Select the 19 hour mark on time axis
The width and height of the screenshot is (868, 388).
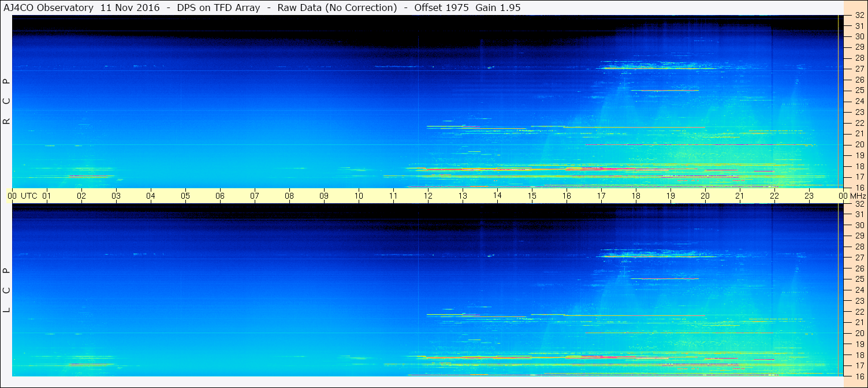[x=670, y=196]
